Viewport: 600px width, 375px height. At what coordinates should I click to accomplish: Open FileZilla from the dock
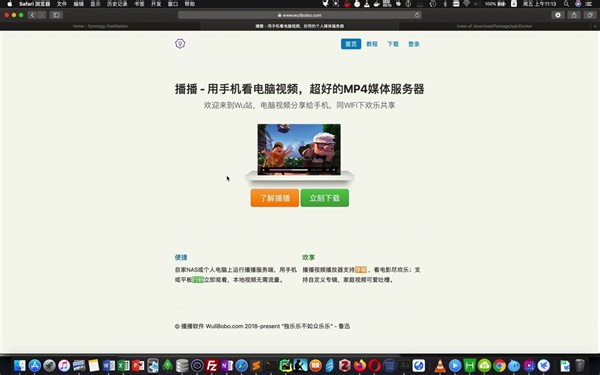[x=212, y=365]
